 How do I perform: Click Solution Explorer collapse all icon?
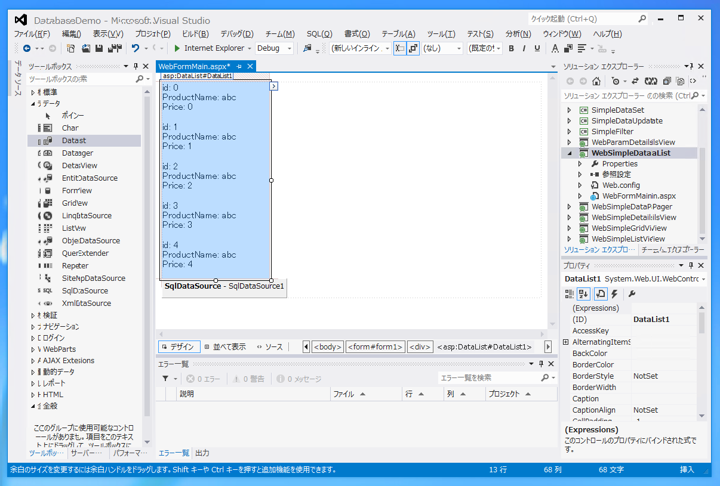pos(667,81)
